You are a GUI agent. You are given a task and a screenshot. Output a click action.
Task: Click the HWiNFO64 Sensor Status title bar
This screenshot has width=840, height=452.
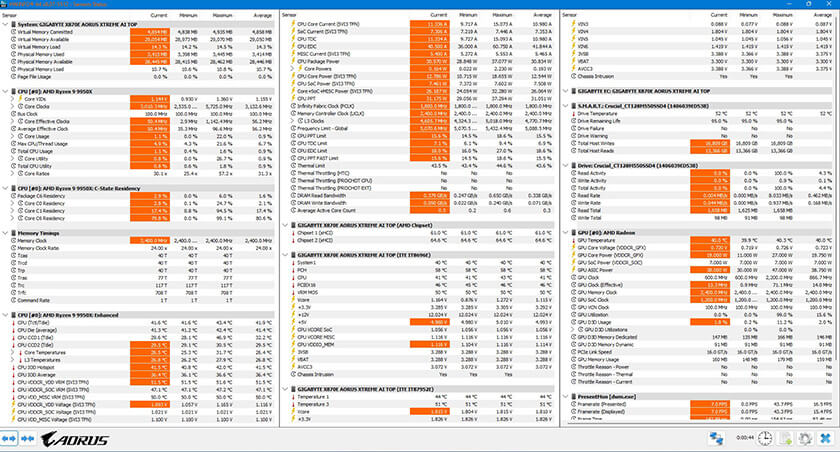60,5
